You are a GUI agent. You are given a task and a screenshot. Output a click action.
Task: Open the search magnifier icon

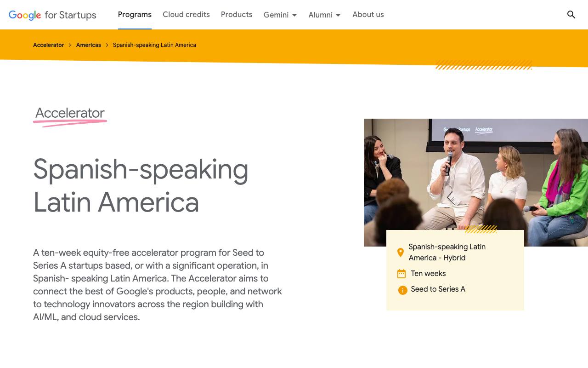[571, 15]
